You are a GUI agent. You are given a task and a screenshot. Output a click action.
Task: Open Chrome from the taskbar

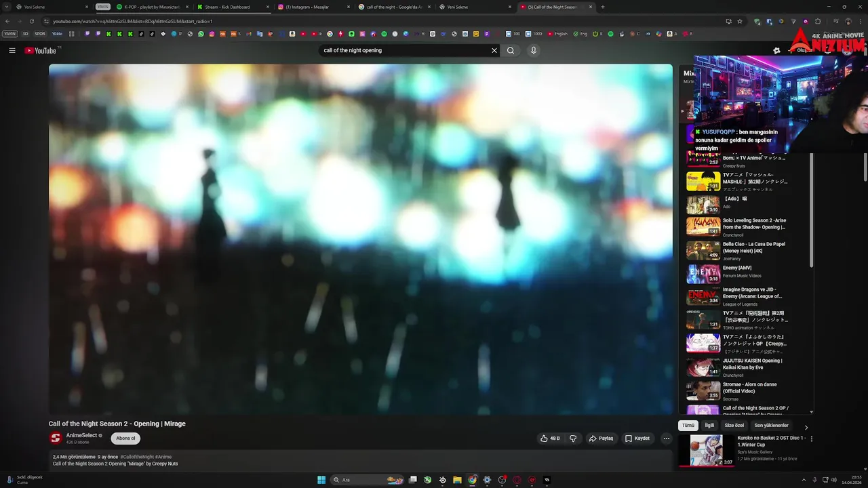pos(472,480)
